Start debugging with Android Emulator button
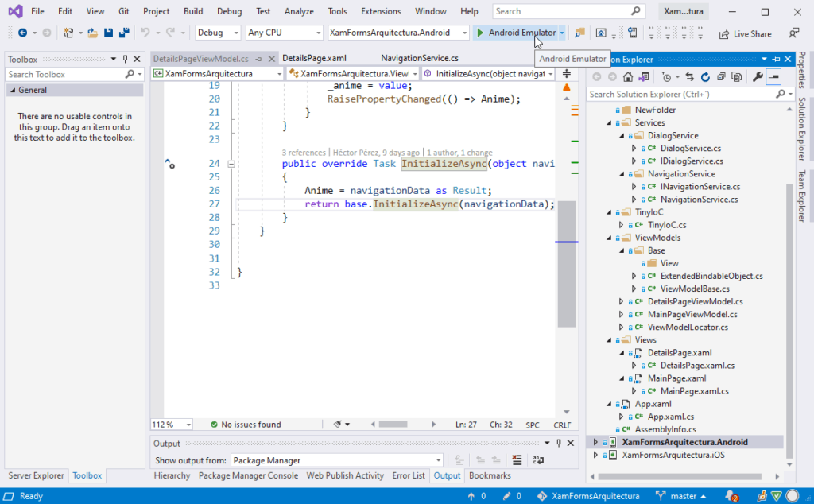This screenshot has height=504, width=814. click(516, 33)
